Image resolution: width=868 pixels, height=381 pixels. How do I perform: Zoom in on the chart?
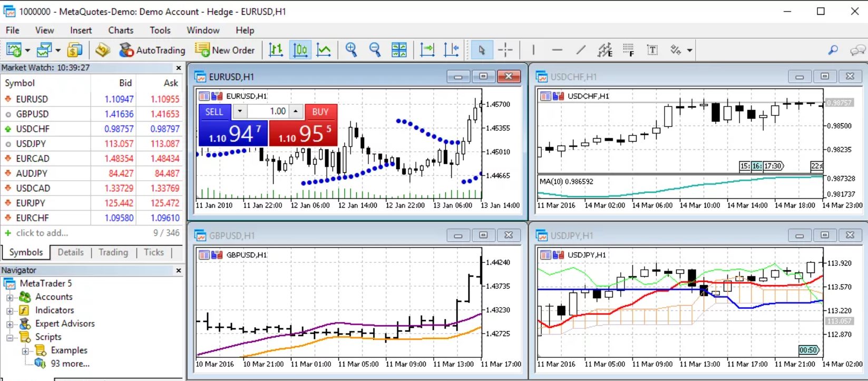[351, 50]
